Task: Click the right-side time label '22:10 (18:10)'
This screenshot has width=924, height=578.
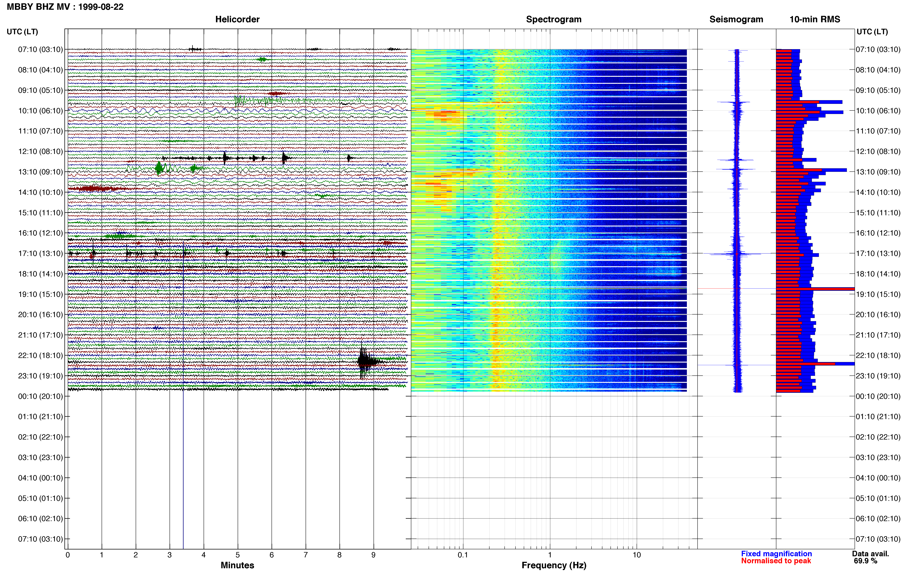Action: point(878,356)
